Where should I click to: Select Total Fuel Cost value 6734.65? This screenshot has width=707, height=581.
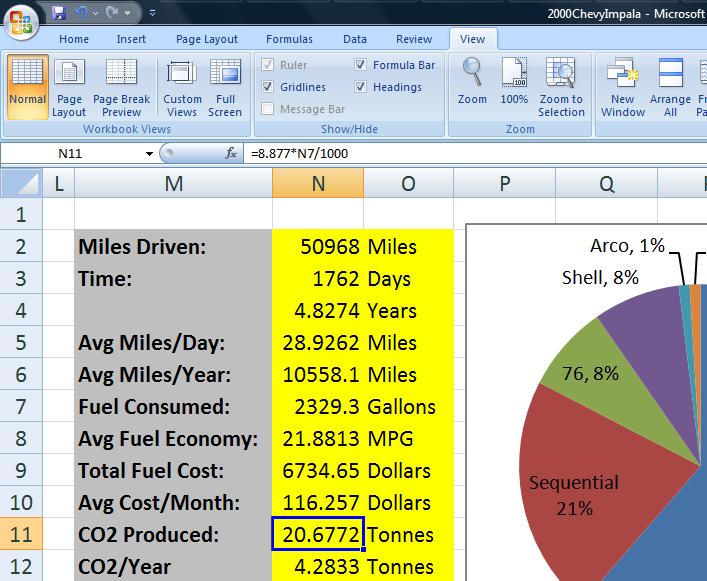[318, 470]
